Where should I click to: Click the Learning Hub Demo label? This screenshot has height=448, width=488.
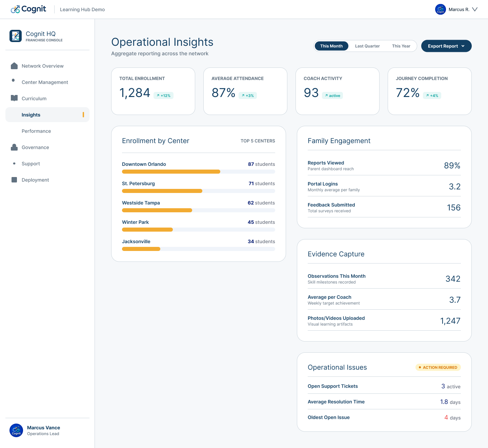pyautogui.click(x=82, y=9)
